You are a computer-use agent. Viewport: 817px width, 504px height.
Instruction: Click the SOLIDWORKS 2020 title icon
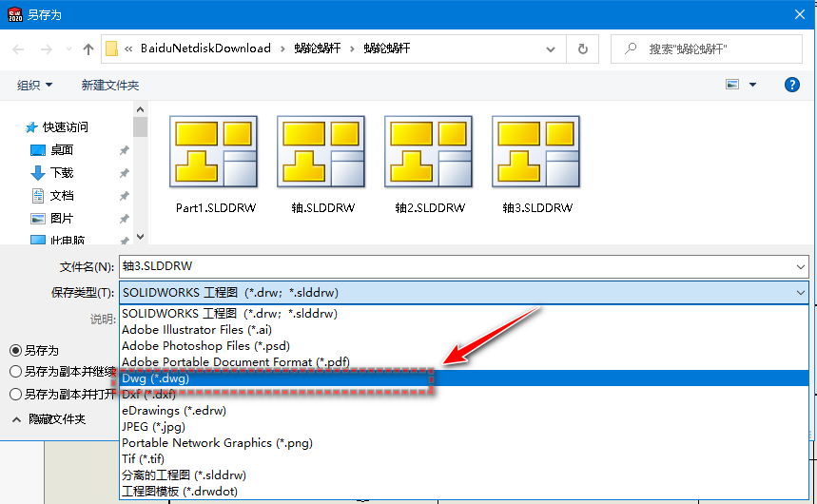click(x=15, y=14)
